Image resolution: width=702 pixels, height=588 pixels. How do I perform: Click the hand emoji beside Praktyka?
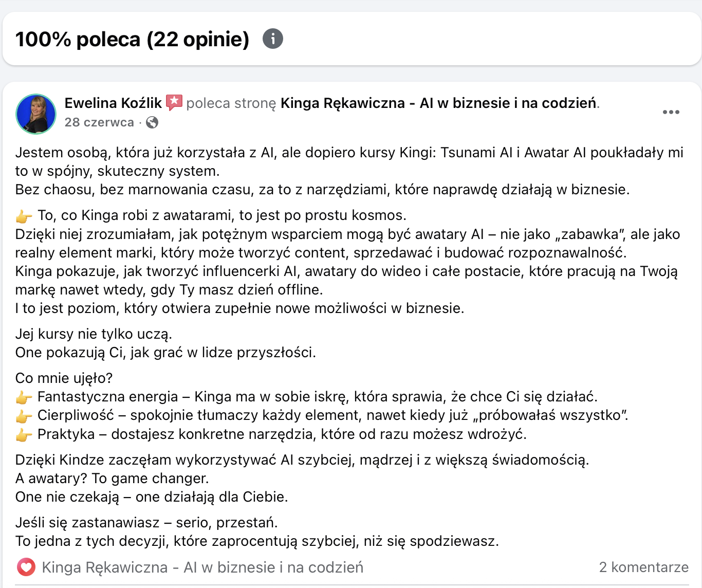(x=24, y=435)
